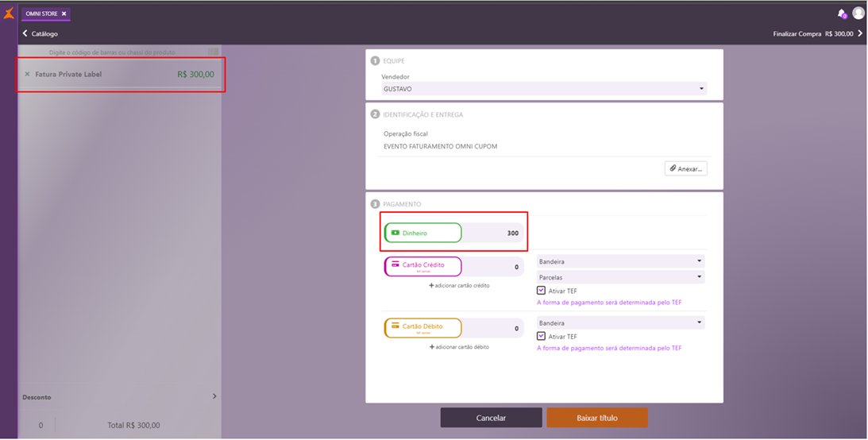Click adicionar cartão débito link
Image resolution: width=868 pixels, height=440 pixels.
459,347
